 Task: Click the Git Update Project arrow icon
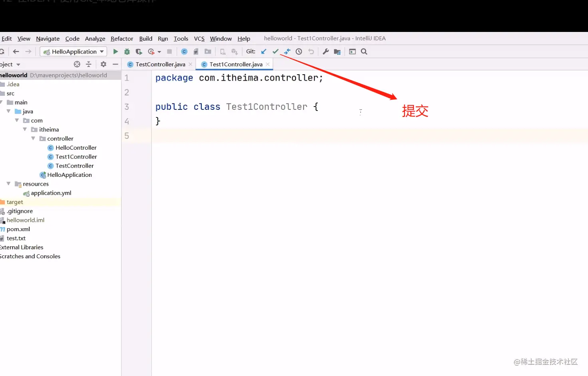tap(264, 51)
